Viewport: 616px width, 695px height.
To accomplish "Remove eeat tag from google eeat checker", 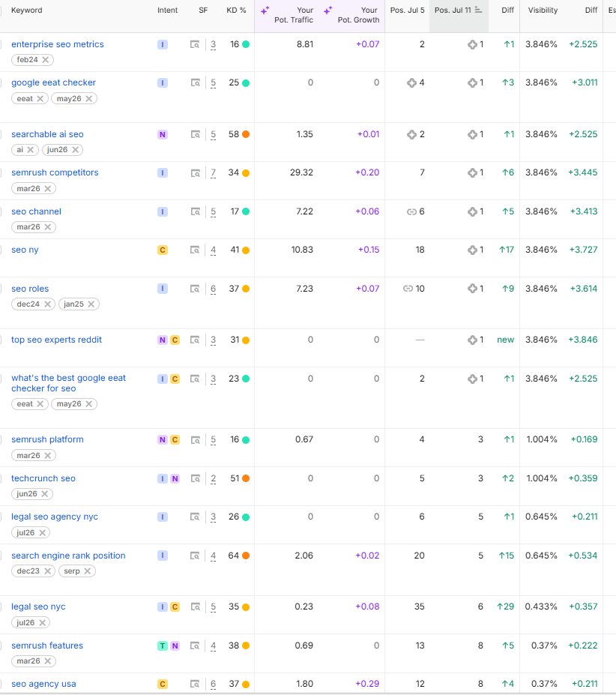I will 40,98.
